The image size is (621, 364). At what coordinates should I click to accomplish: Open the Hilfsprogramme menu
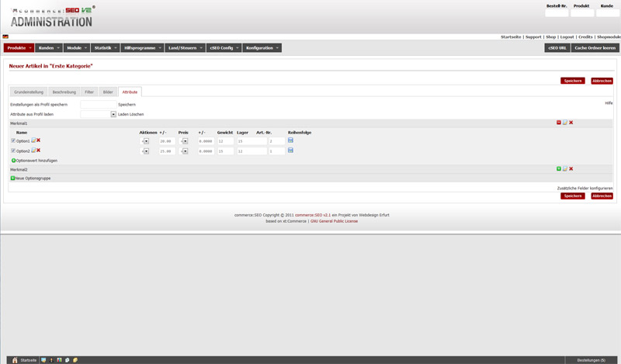[x=141, y=48]
